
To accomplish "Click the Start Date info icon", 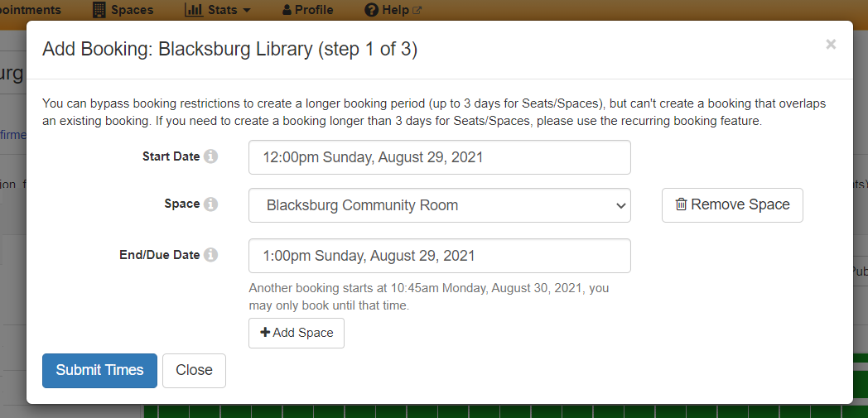I will (x=210, y=156).
